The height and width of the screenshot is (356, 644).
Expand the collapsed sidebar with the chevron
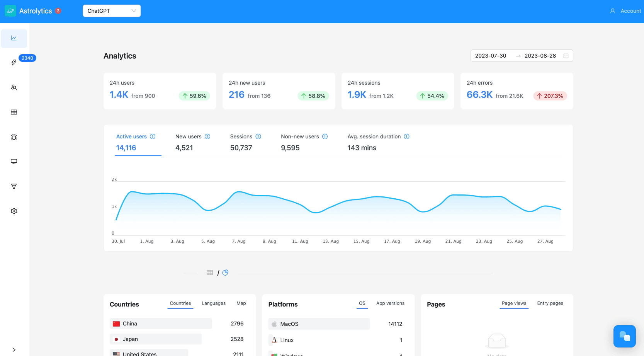[14, 350]
